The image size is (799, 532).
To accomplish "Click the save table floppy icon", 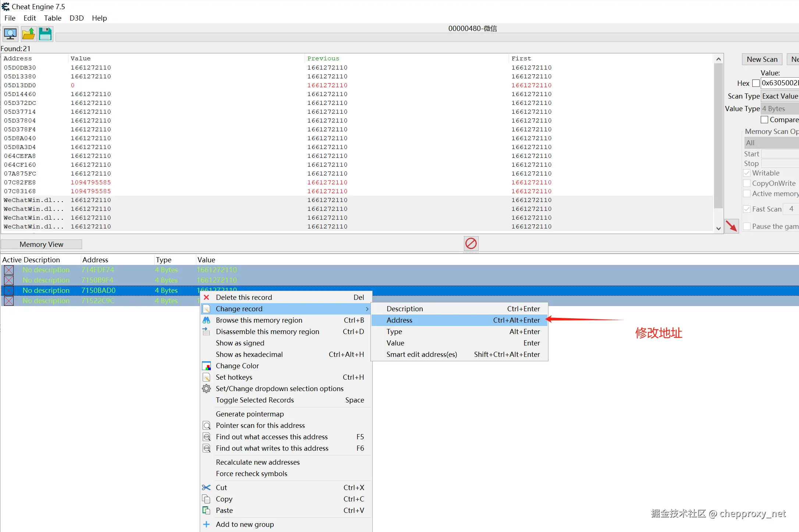I will click(45, 34).
